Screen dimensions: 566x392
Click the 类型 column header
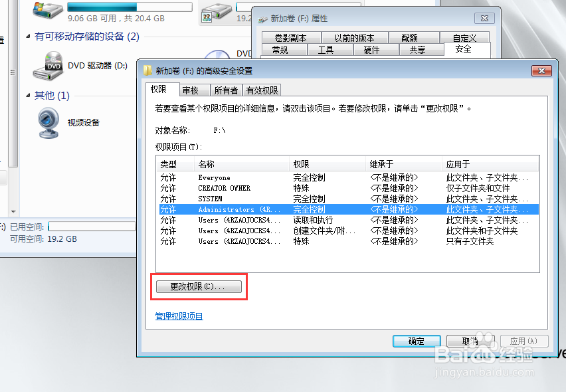click(x=175, y=164)
